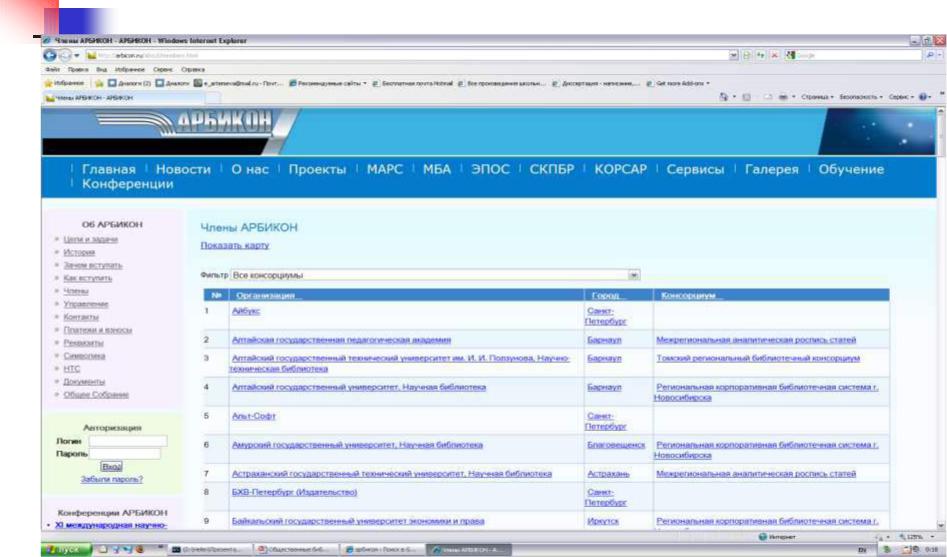Open the Новости navigation item
This screenshot has width=947, height=557.
pyautogui.click(x=183, y=169)
